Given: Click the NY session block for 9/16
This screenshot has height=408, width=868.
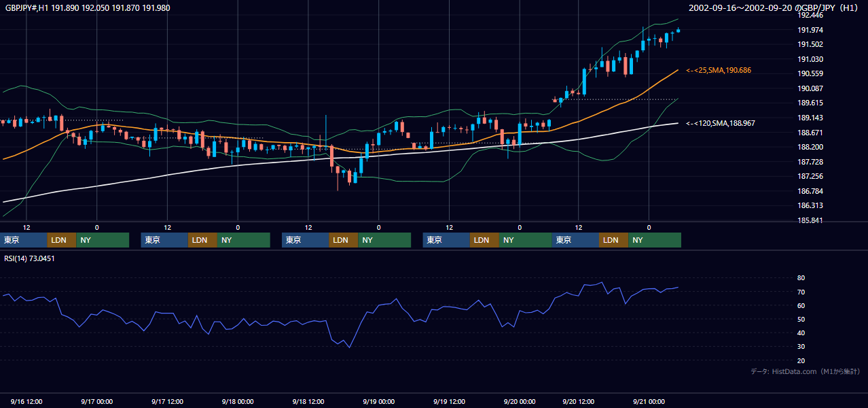Looking at the screenshot, I should click(103, 240).
